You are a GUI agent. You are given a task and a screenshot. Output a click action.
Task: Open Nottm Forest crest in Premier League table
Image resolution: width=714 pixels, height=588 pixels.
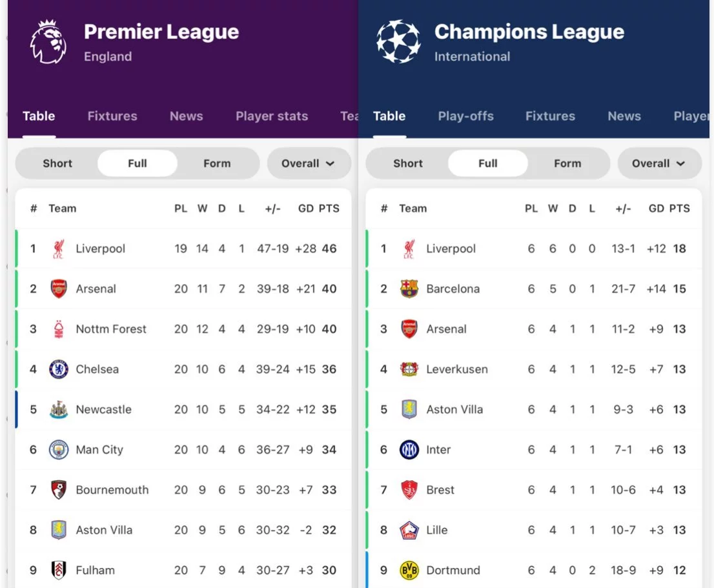[x=59, y=329]
